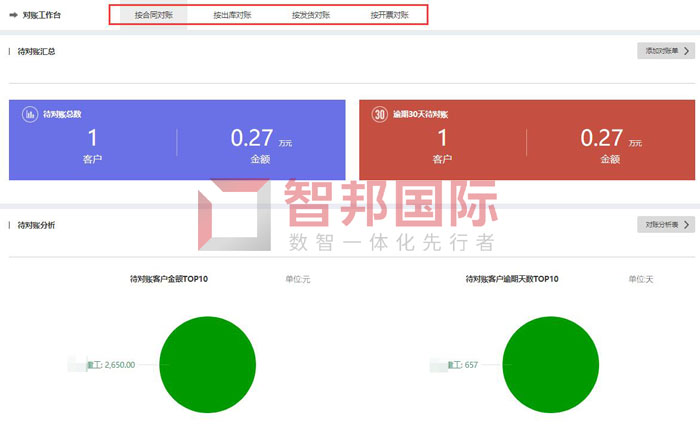Screen dimensions: 700x440
Task: Switch to the 按出库对账 tab
Action: click(x=232, y=16)
